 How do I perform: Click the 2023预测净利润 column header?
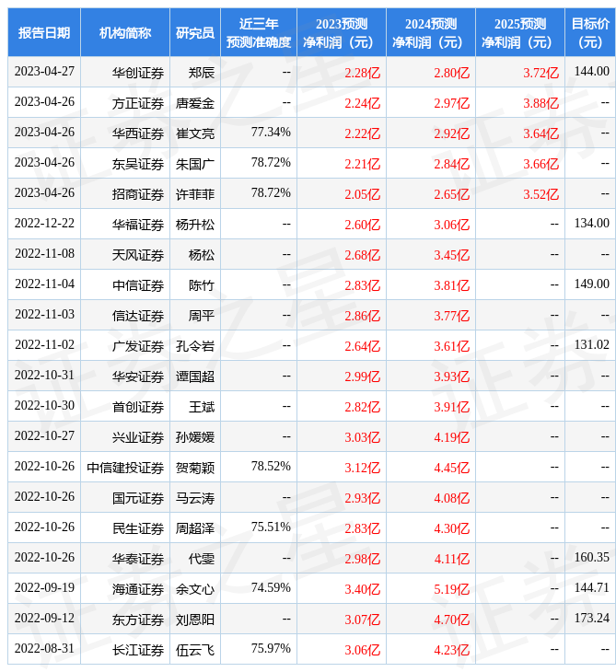point(342,32)
